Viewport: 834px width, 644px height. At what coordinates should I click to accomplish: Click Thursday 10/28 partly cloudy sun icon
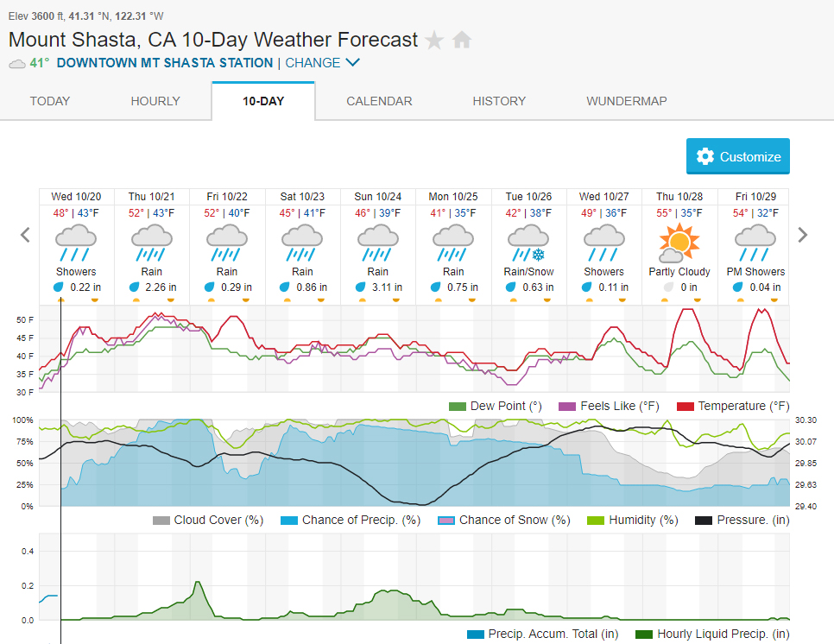[678, 243]
